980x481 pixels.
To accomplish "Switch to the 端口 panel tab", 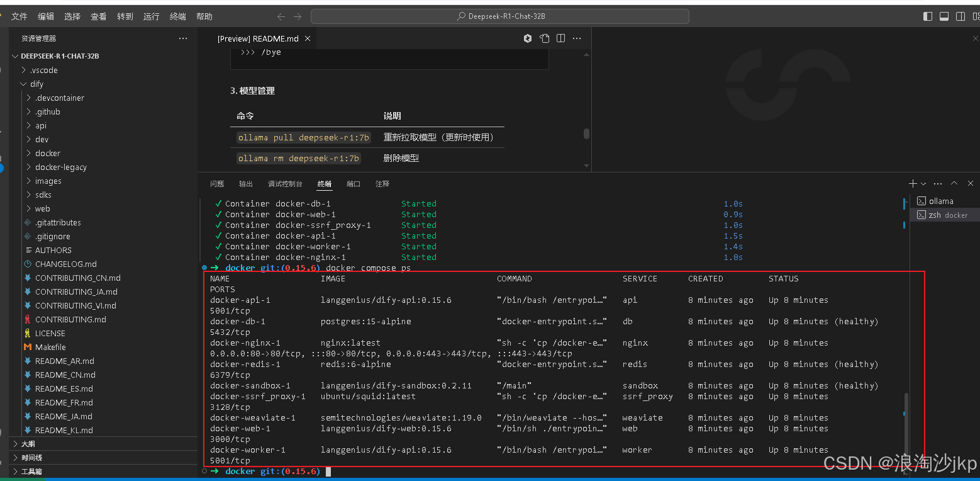I will (x=354, y=184).
